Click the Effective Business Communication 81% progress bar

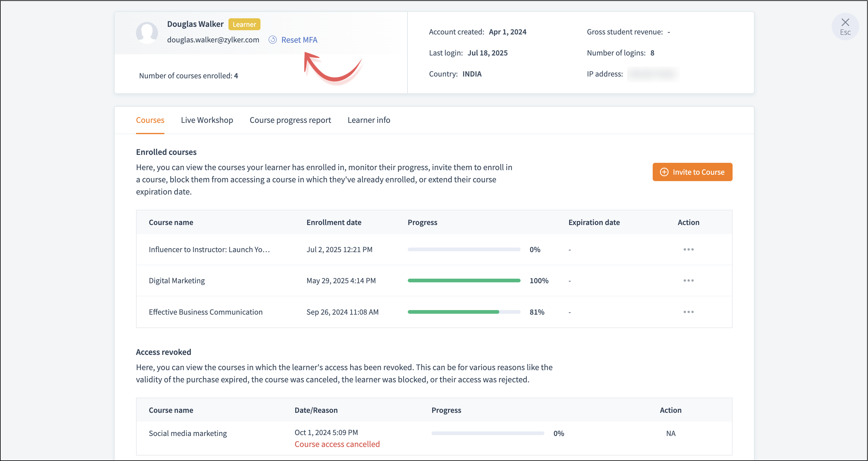(464, 312)
